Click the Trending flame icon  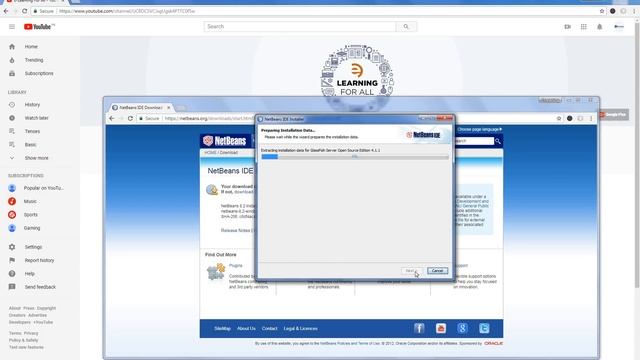[12, 60]
